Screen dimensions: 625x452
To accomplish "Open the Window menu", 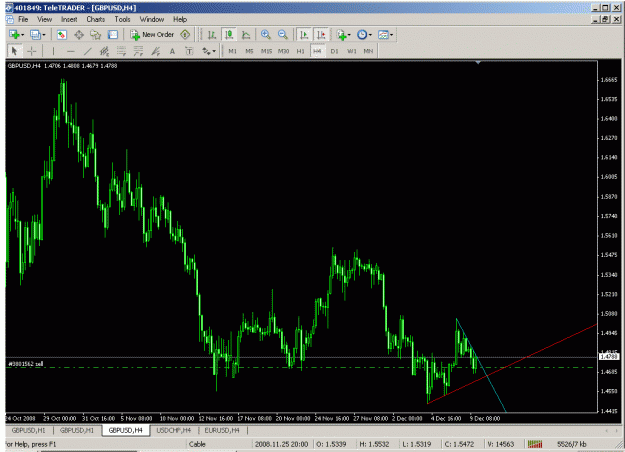I will point(151,19).
